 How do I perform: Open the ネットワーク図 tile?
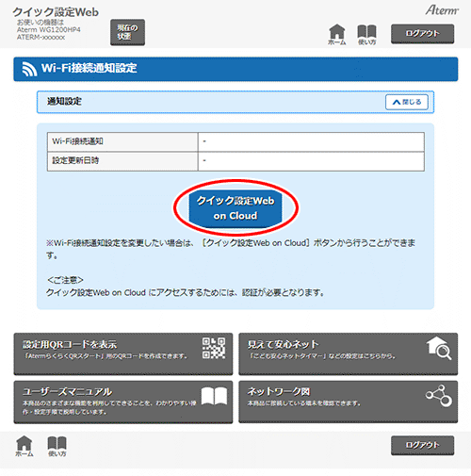[348, 402]
